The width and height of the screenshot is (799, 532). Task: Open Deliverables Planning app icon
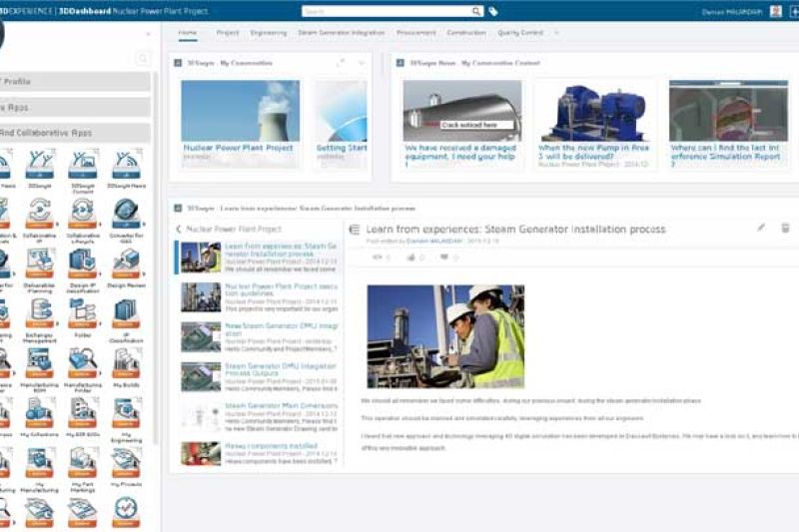coord(39,264)
